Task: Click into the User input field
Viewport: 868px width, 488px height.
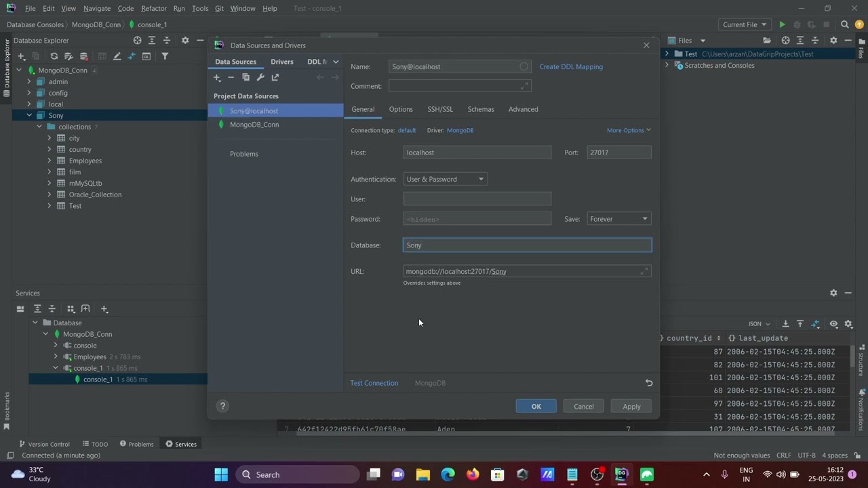Action: pyautogui.click(x=477, y=199)
